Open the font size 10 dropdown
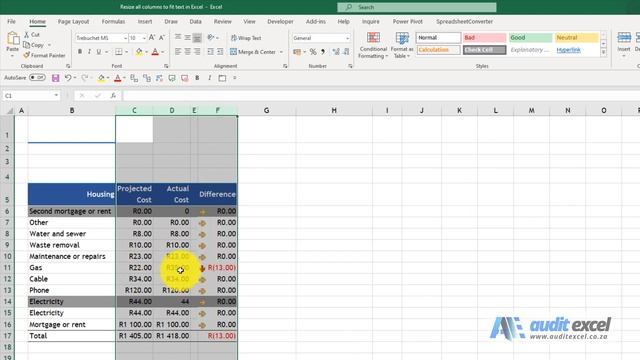The height and width of the screenshot is (360, 640). [x=144, y=38]
